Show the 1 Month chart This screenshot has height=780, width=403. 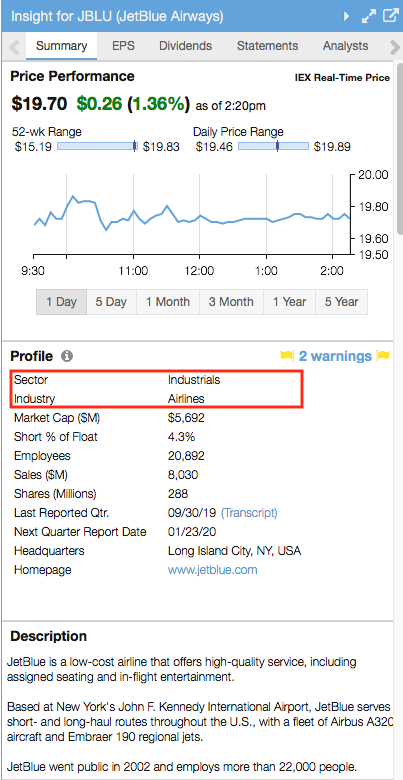coord(168,302)
